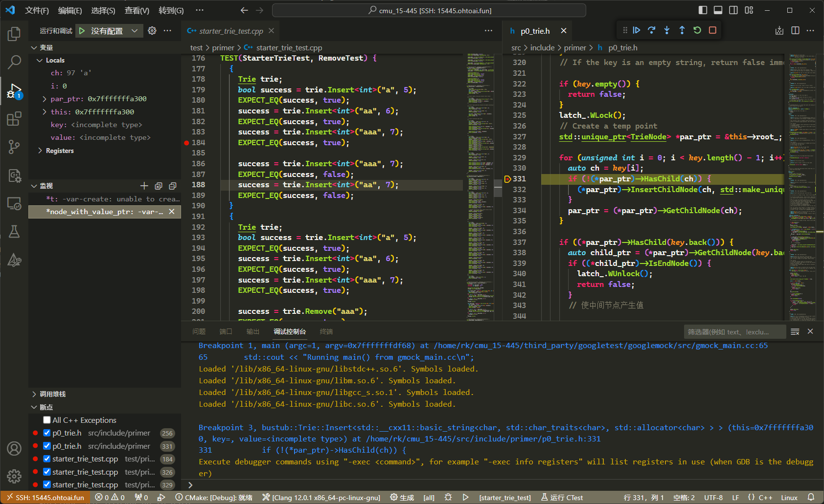824x504 pixels.
Task: Open the terminal panel tab
Action: [326, 331]
